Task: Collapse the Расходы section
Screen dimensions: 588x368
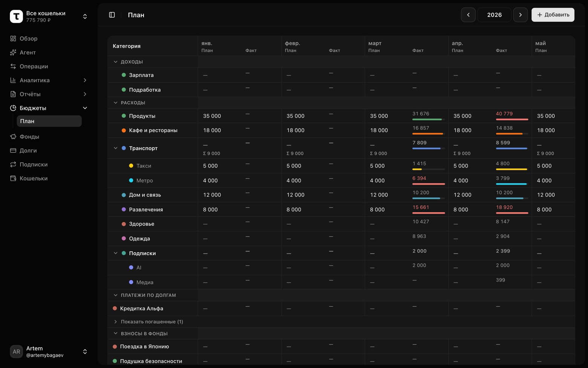Action: (116, 103)
